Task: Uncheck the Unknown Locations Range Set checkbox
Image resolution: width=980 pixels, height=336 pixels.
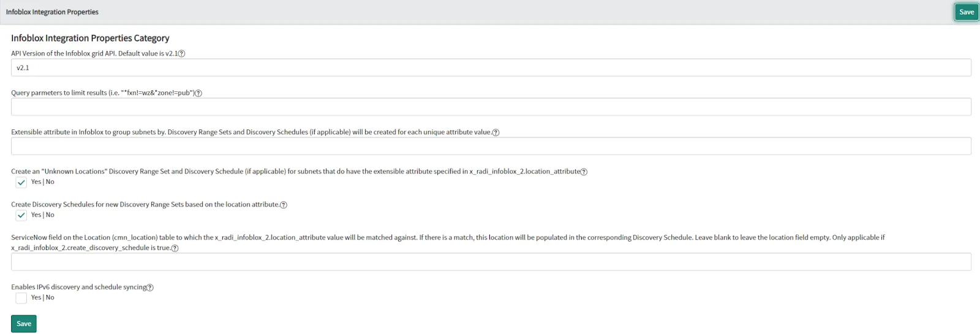Action: click(21, 183)
